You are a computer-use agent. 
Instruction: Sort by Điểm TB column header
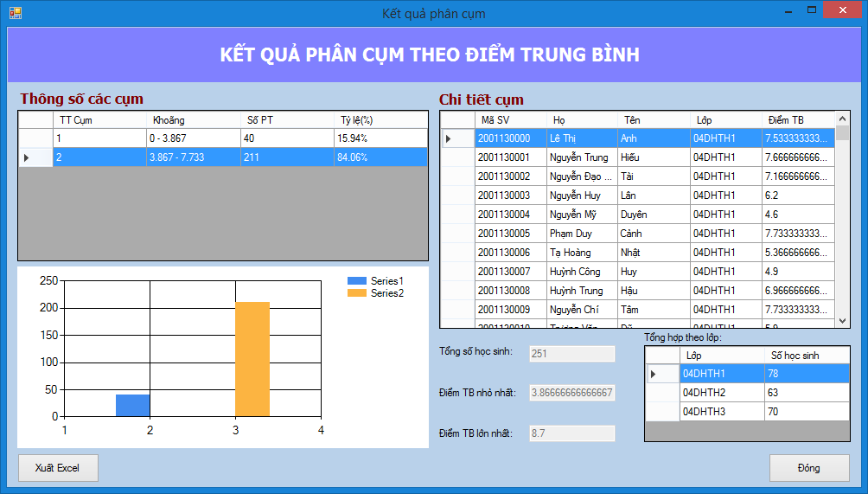(x=798, y=120)
